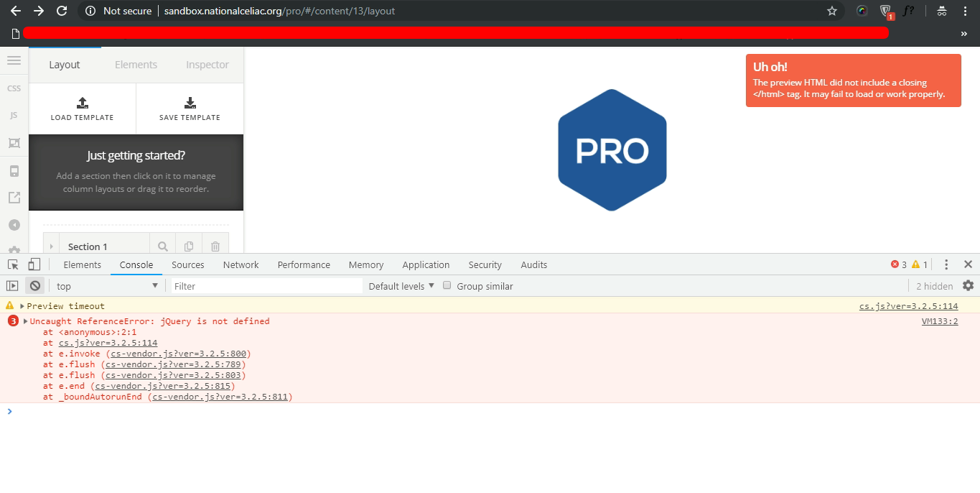Open DevTools console settings gear
This screenshot has width=980, height=493.
968,285
